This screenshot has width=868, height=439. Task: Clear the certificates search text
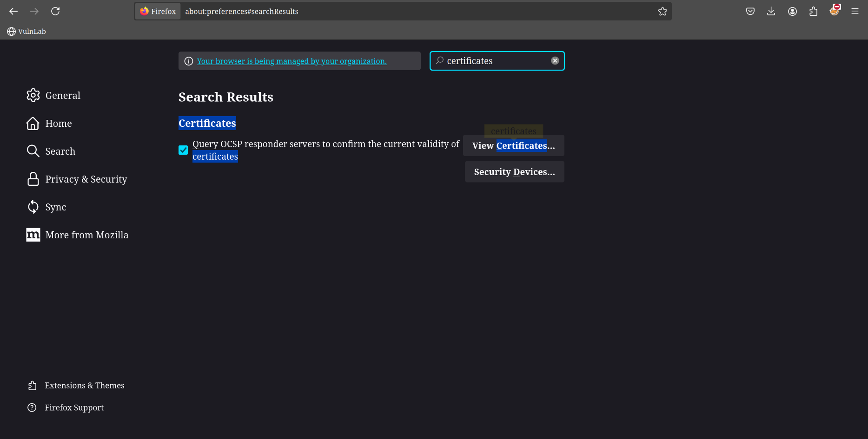coord(555,61)
